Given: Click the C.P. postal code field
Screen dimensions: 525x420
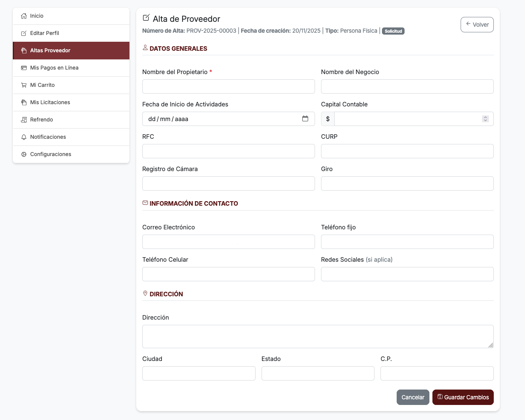Looking at the screenshot, I should pyautogui.click(x=437, y=373).
